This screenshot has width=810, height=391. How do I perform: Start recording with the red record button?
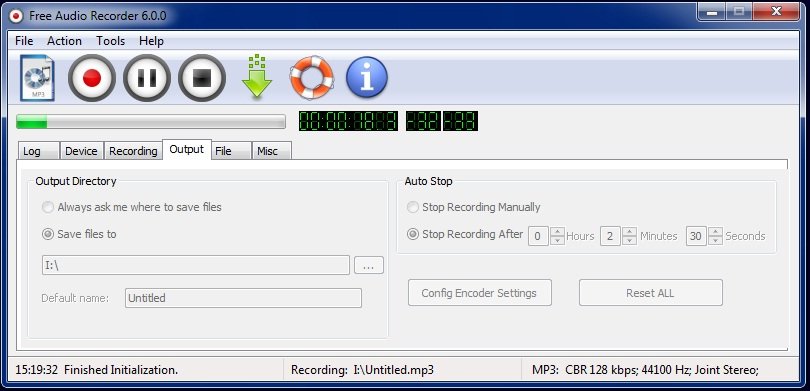(92, 78)
